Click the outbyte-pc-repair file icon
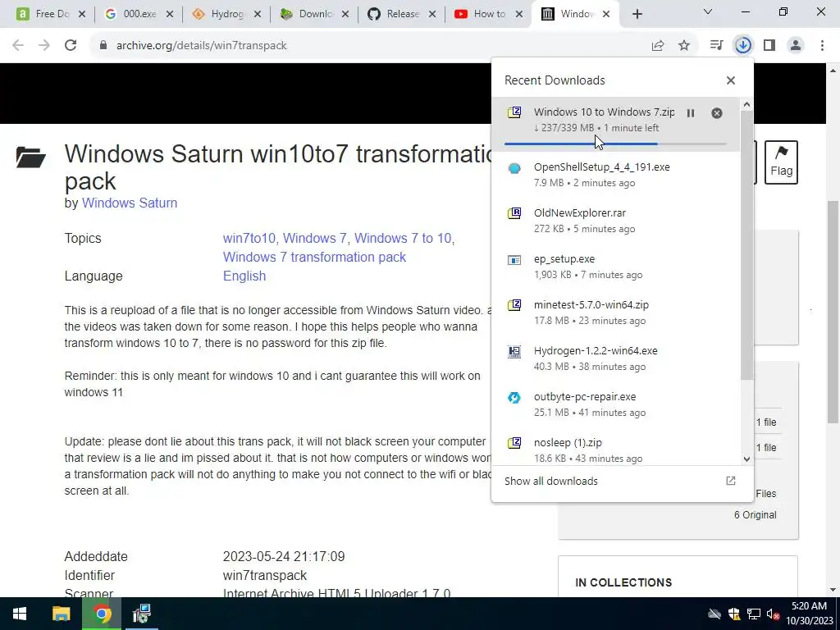The height and width of the screenshot is (630, 840). [x=514, y=398]
